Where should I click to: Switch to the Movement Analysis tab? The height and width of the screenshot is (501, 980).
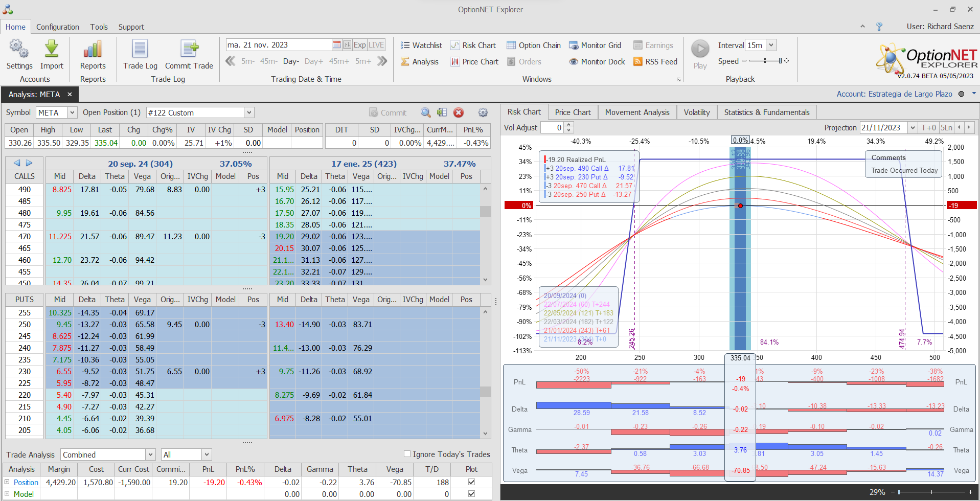click(x=637, y=112)
